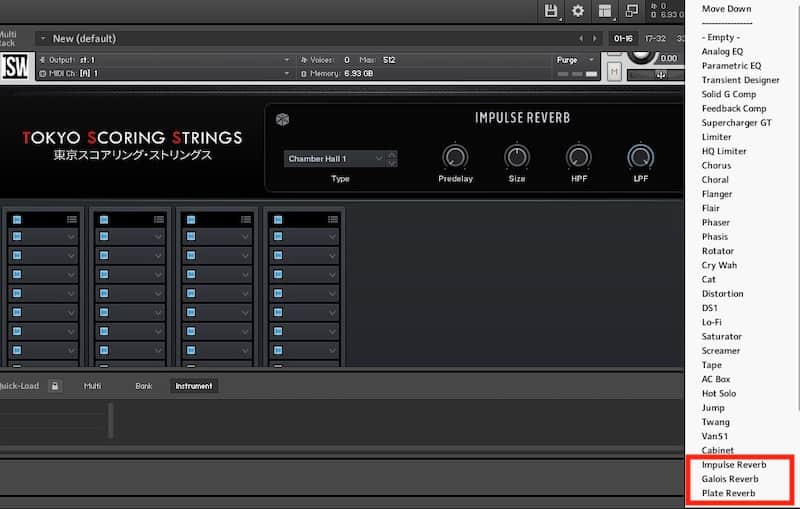The width and height of the screenshot is (800, 509).
Task: Choose Chorus from the effect menu
Action: tap(716, 166)
